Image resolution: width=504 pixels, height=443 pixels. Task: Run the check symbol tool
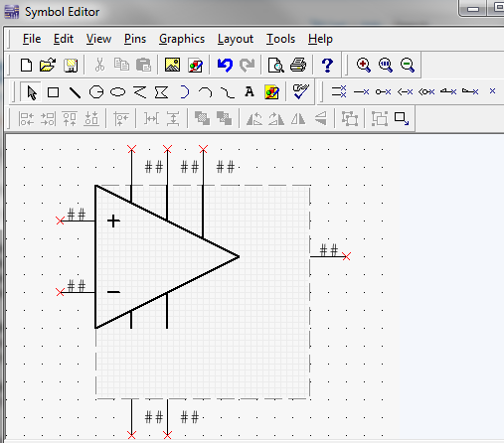coord(301,91)
